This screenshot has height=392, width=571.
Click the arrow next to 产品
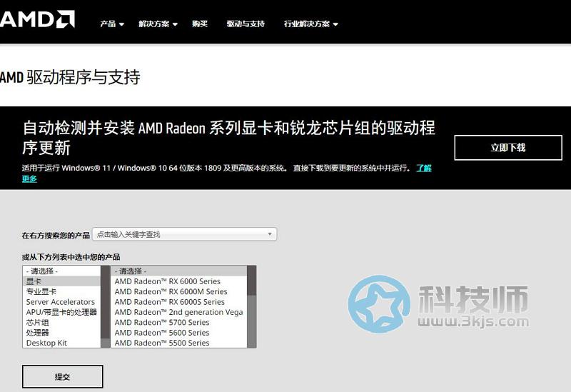(121, 24)
